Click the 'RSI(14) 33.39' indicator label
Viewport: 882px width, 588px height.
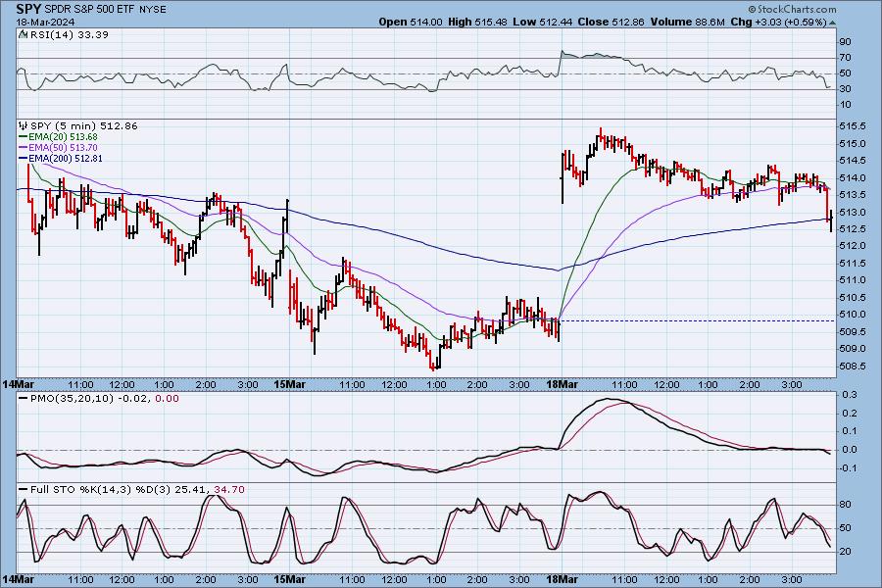(x=70, y=34)
